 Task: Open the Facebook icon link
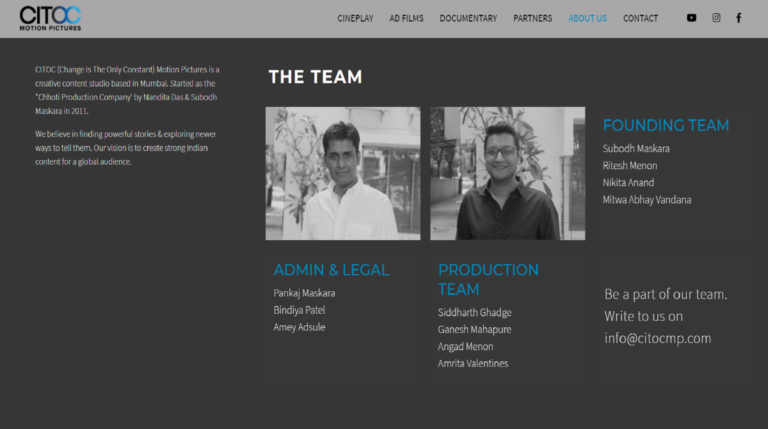(x=739, y=18)
